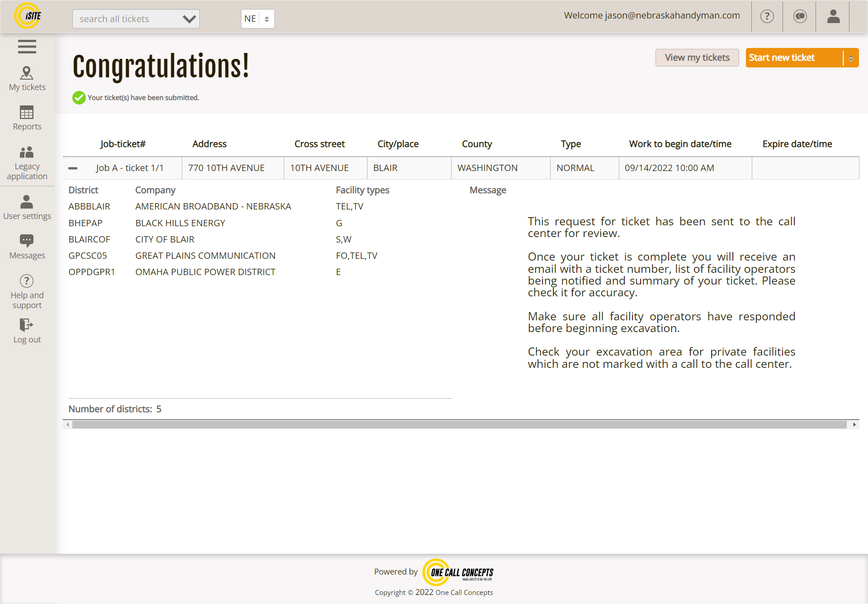Click the GPCSC05 district row
Viewport: 868px width, 604px height.
(88, 256)
